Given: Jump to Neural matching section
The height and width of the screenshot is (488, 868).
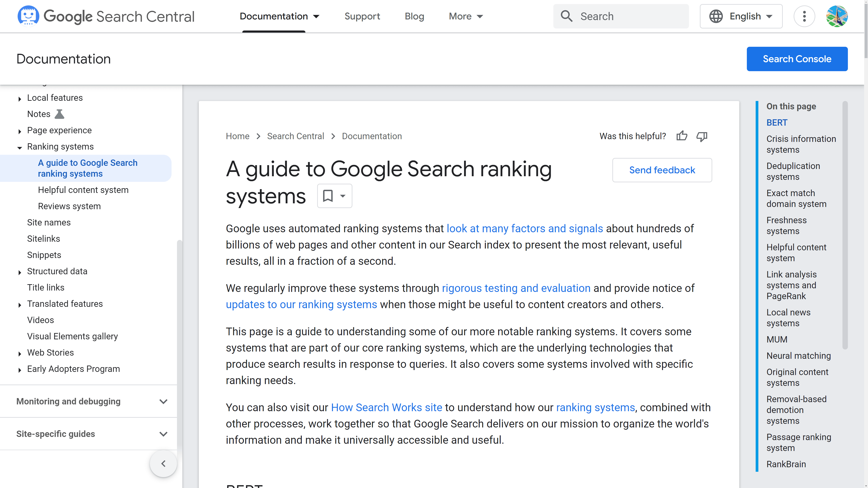Looking at the screenshot, I should (799, 356).
